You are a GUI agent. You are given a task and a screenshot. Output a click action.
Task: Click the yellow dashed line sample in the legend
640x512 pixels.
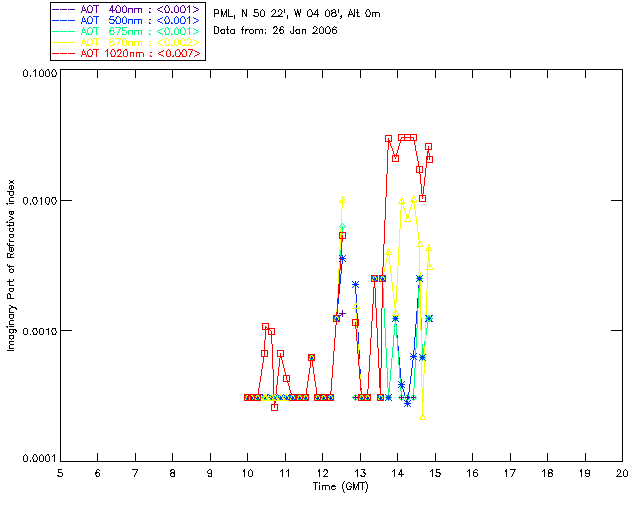point(64,43)
